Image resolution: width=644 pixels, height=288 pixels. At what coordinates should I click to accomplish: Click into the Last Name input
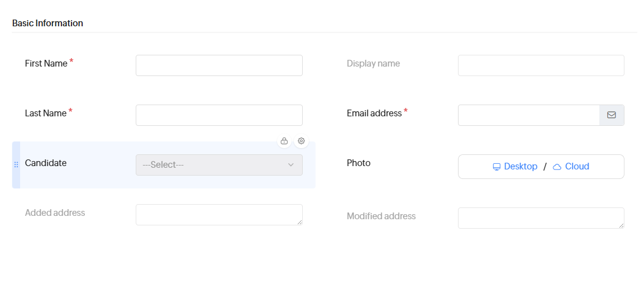[219, 115]
